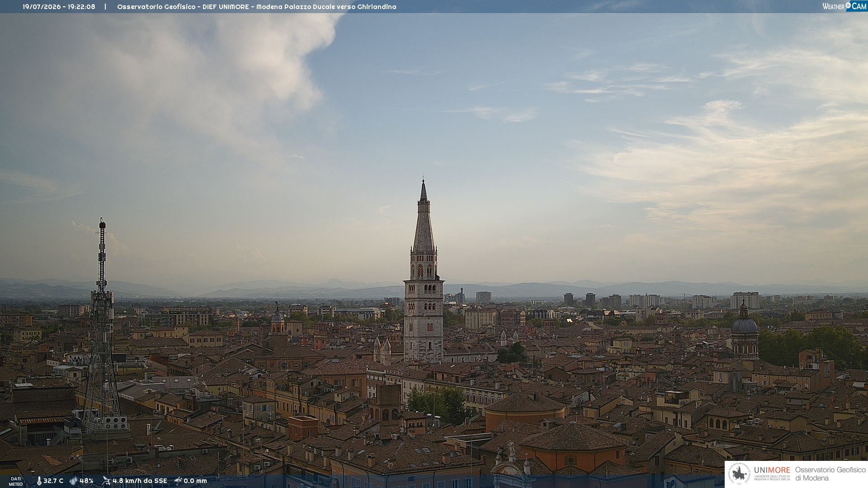The image size is (868, 488).
Task: Select the 0.0 mm rainfall value
Action: [195, 481]
